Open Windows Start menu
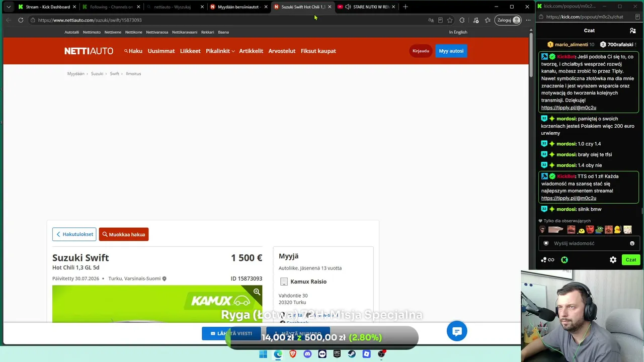The width and height of the screenshot is (644, 362). click(x=263, y=354)
